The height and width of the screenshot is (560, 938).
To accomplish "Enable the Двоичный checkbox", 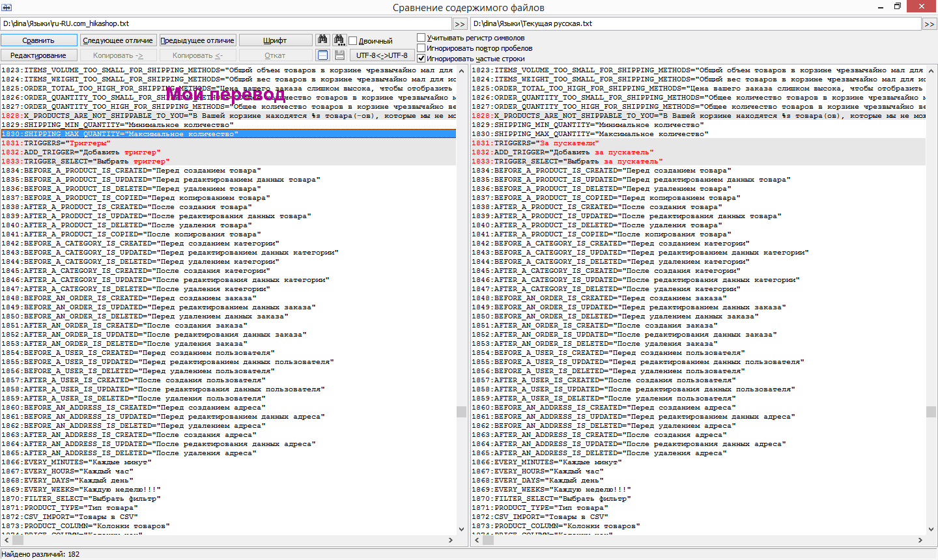I will pyautogui.click(x=353, y=41).
